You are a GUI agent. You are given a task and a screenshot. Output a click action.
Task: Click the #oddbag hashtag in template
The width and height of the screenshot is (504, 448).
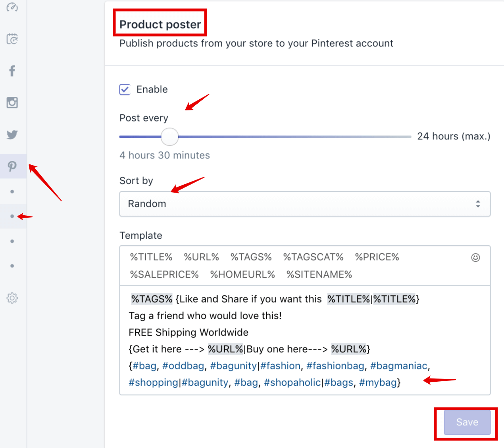183,366
